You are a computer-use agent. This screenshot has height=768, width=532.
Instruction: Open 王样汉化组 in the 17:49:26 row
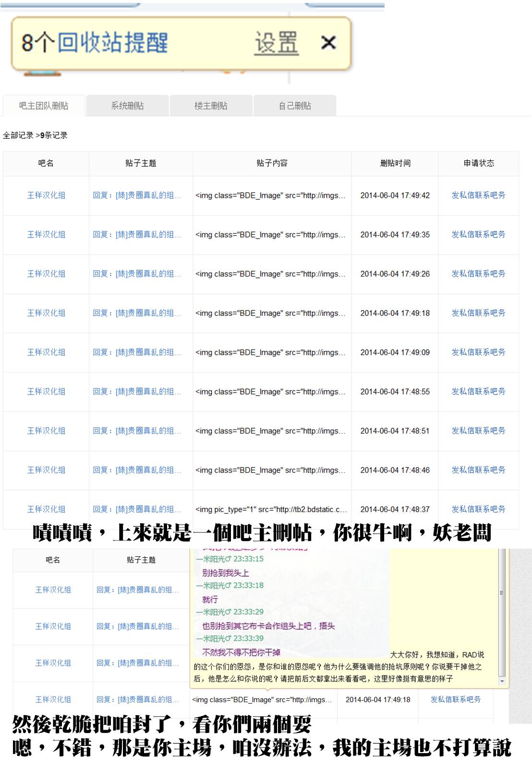click(46, 274)
